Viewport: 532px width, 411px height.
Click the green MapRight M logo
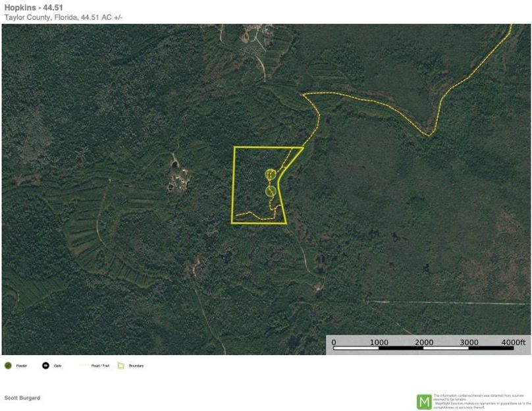pyautogui.click(x=424, y=401)
